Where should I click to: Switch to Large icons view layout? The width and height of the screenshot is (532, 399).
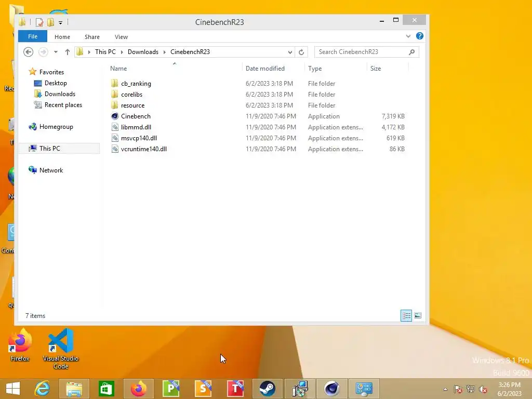(418, 315)
